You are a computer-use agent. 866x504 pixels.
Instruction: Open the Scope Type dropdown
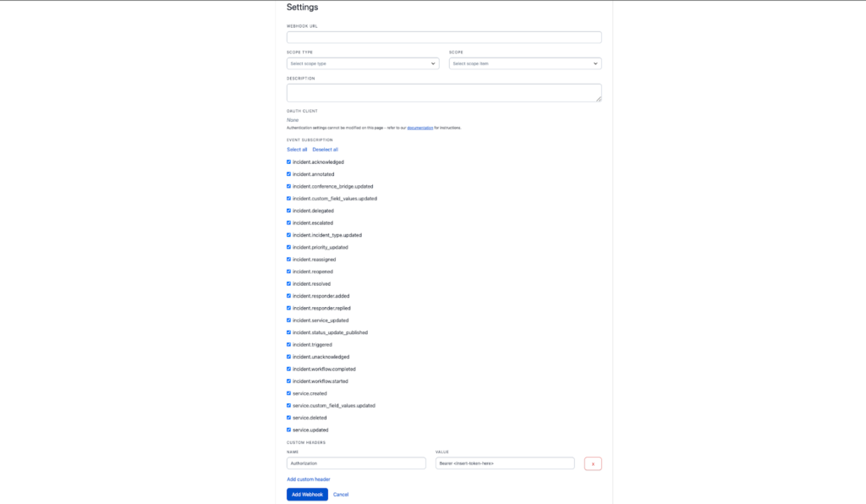point(362,63)
